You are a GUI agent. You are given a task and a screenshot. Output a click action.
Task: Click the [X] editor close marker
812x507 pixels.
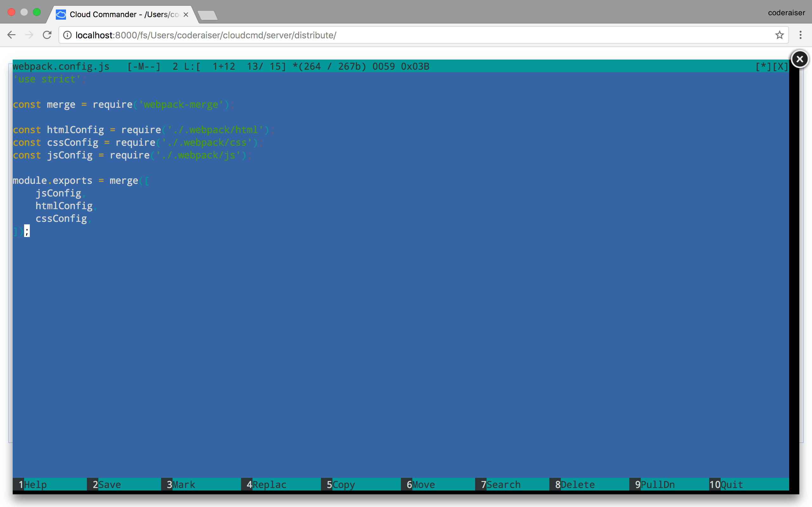780,67
